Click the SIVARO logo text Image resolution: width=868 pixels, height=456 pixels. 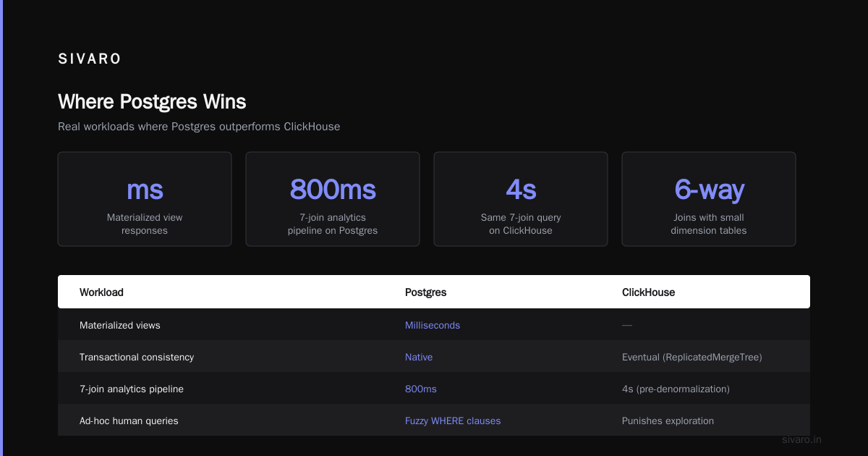click(90, 59)
